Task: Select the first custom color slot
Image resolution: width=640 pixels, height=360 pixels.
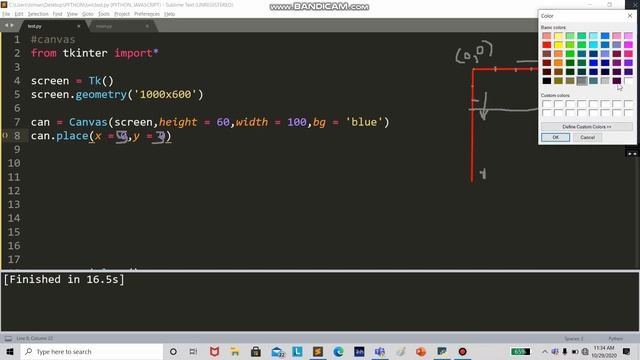Action: (x=547, y=104)
